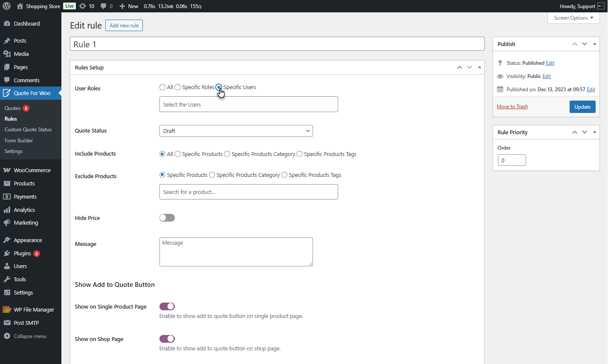
Task: Expand the Screen Options panel
Action: coord(573,18)
